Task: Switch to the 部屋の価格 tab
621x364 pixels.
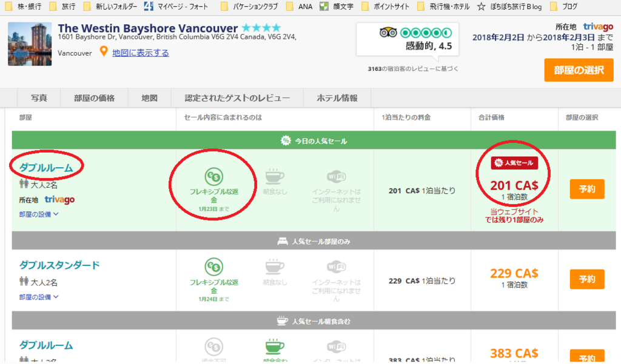Action: [94, 98]
